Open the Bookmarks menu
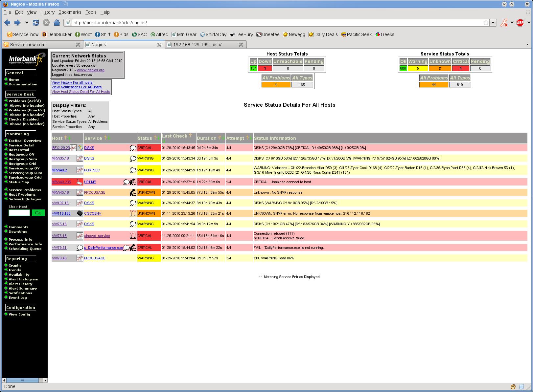This screenshot has width=533, height=392. 70,12
